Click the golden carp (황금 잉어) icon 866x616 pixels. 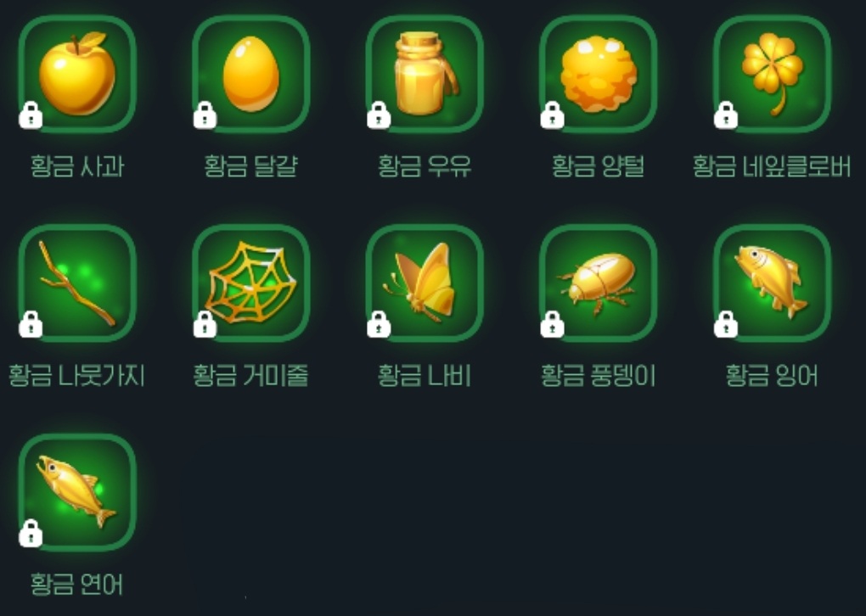772,283
